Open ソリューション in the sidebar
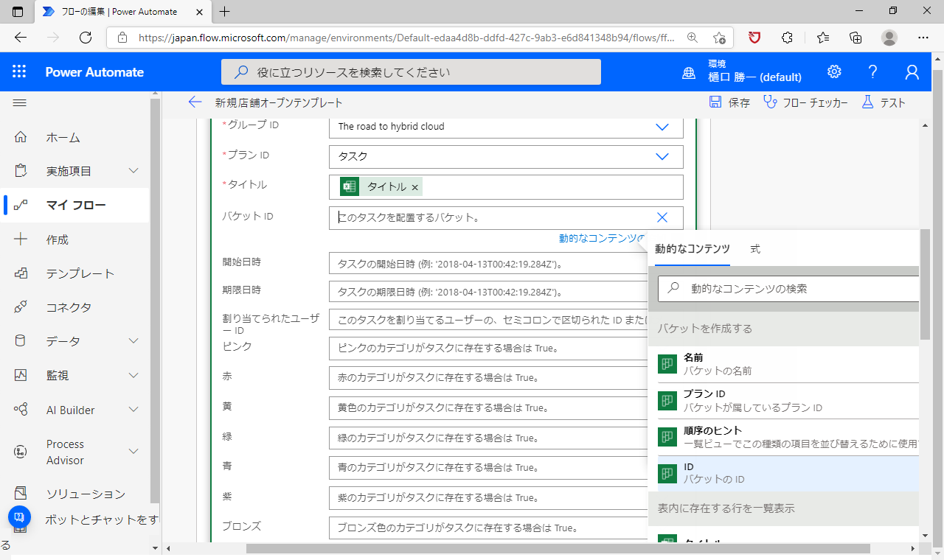The width and height of the screenshot is (944, 560). [86, 494]
